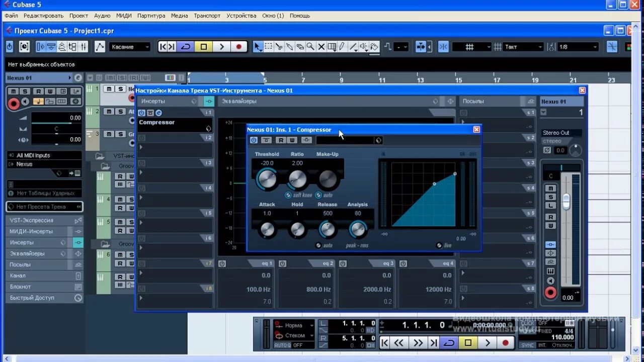Open the Помощь menu

(x=300, y=16)
